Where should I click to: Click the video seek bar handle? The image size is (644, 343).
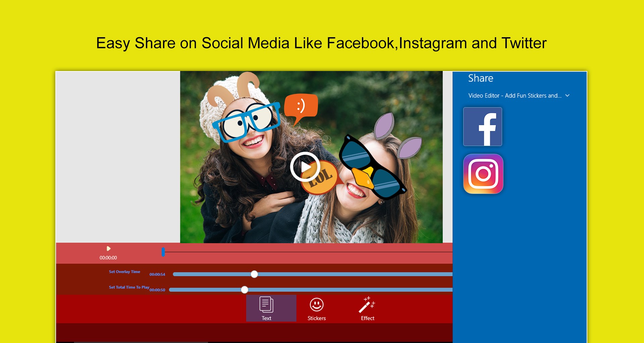click(x=163, y=252)
